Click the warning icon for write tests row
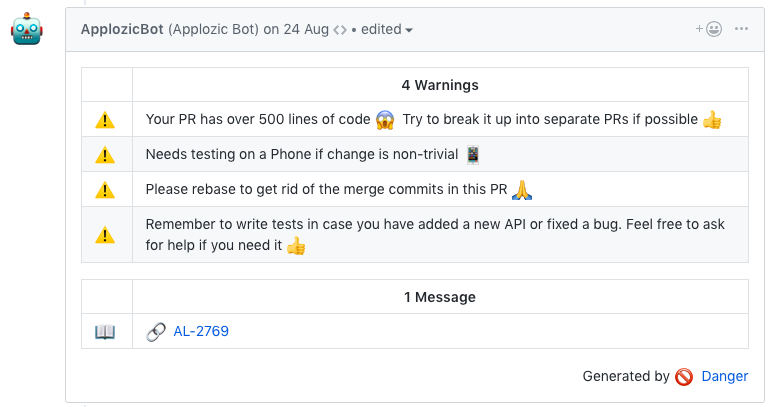Screen dimensions: 782x407 click(x=105, y=235)
